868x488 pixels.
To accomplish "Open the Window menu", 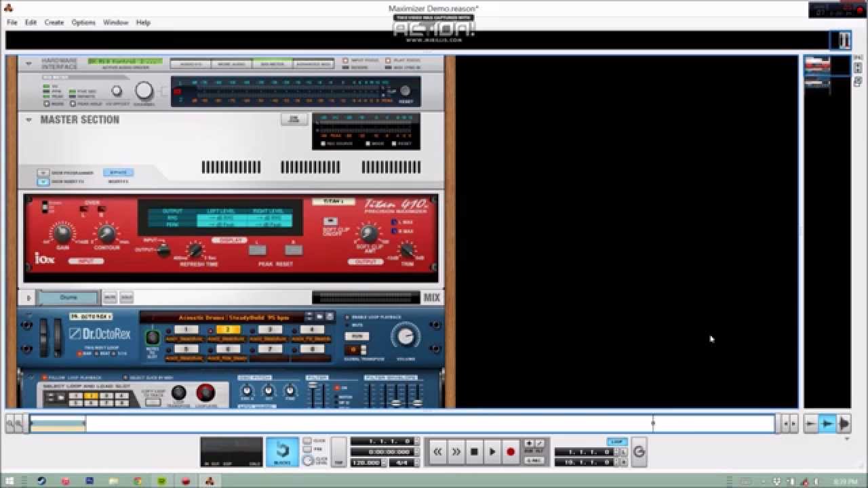I will (x=116, y=22).
